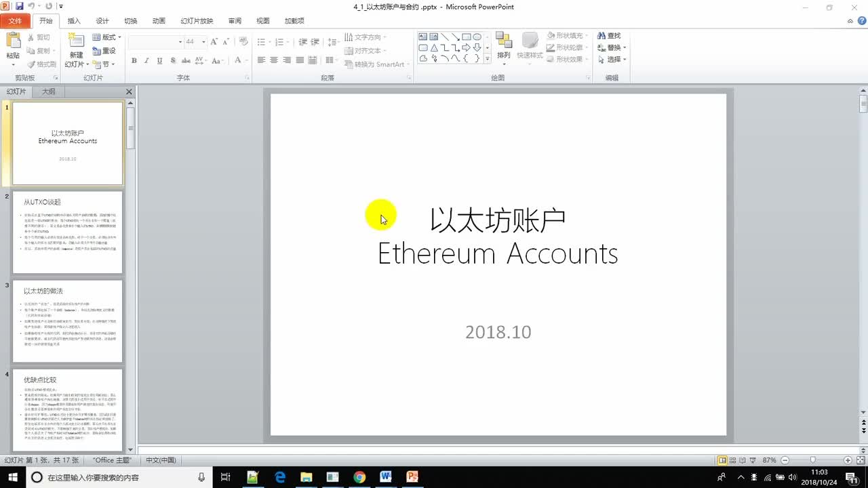The image size is (868, 488).
Task: Toggle Strikethrough formatting
Action: point(185,60)
